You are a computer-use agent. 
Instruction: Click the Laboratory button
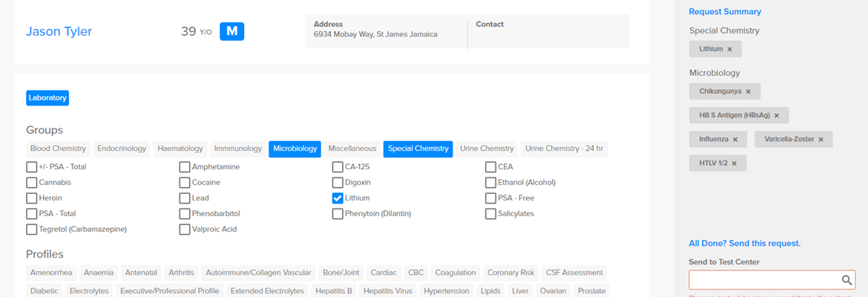[47, 97]
